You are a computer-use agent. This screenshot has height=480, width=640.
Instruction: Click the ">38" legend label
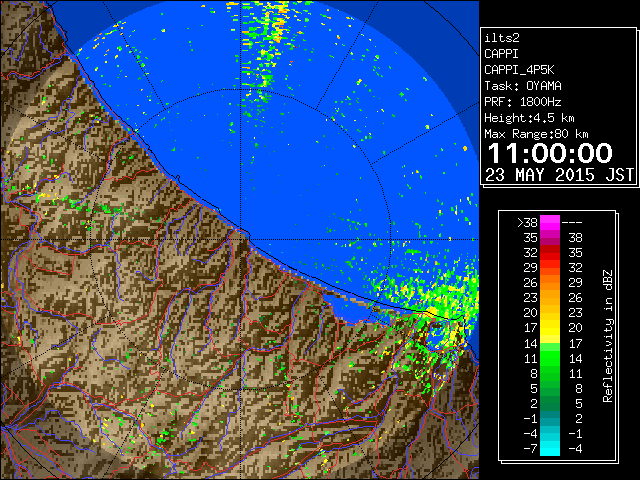(x=527, y=223)
